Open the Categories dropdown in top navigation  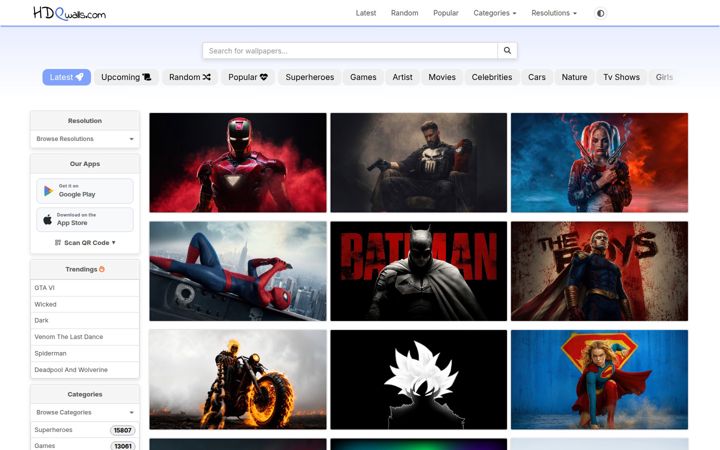click(x=495, y=13)
